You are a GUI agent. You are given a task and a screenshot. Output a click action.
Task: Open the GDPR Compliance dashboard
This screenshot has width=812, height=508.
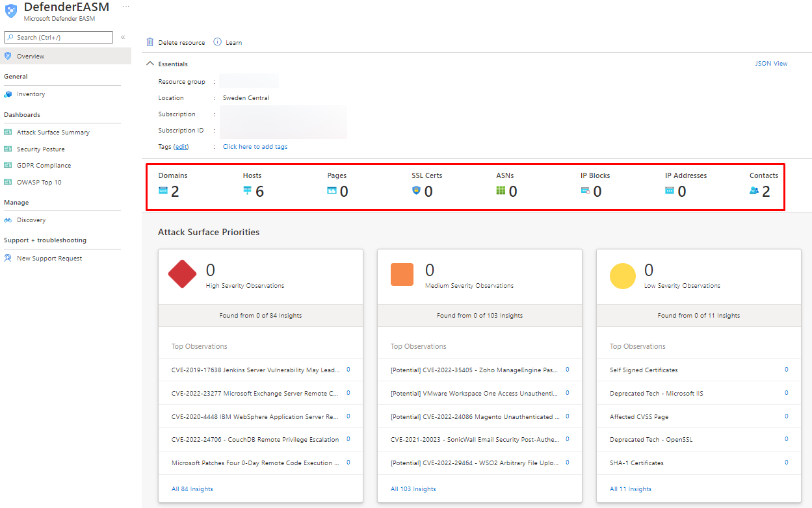(44, 166)
